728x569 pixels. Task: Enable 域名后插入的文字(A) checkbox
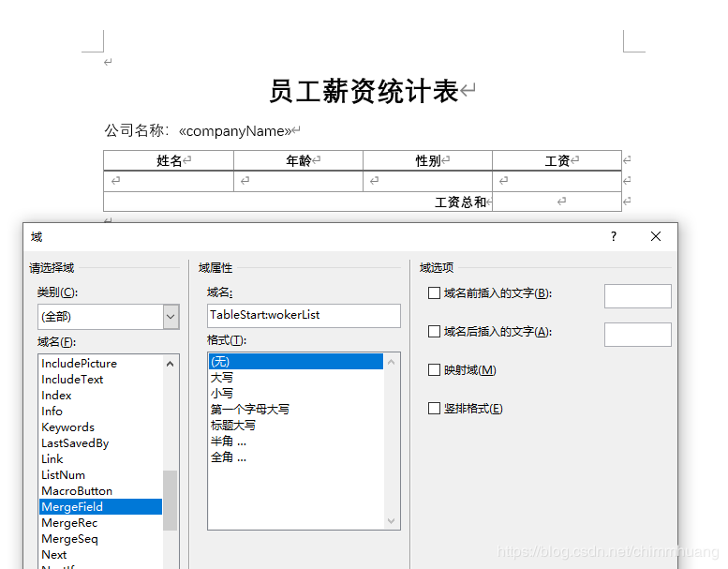click(434, 332)
